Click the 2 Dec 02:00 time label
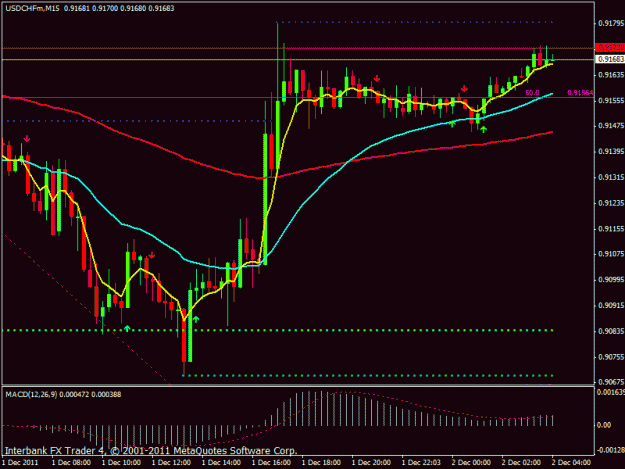Screen dimensions: 625x469 (x=521, y=463)
